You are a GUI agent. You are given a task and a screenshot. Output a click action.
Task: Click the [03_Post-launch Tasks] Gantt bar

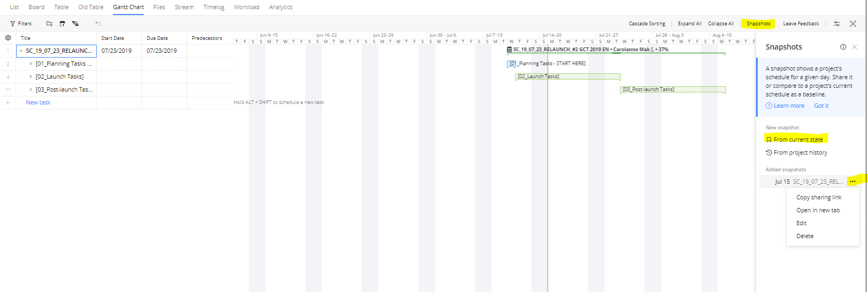pyautogui.click(x=673, y=89)
